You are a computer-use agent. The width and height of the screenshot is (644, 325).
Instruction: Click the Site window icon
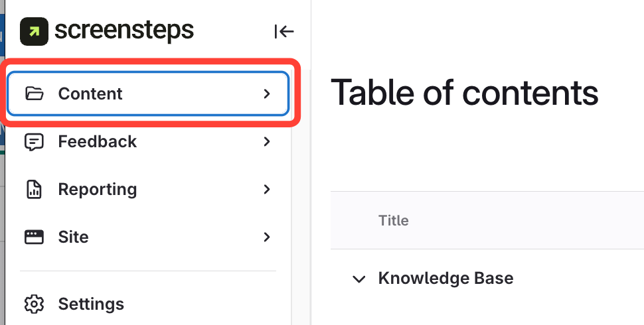coord(34,237)
